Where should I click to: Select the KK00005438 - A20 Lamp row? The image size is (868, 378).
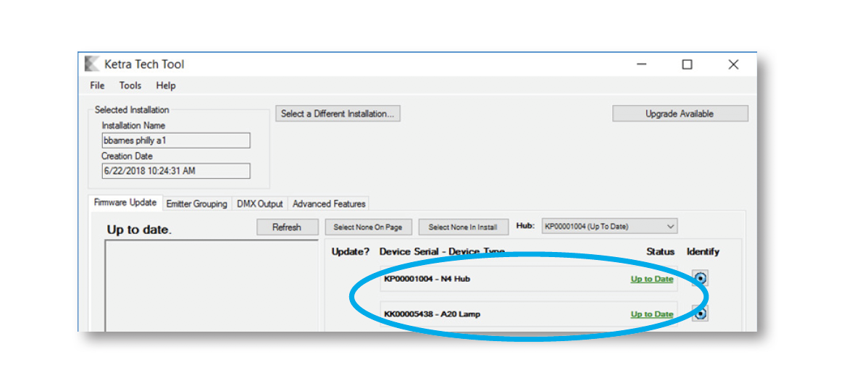[529, 314]
